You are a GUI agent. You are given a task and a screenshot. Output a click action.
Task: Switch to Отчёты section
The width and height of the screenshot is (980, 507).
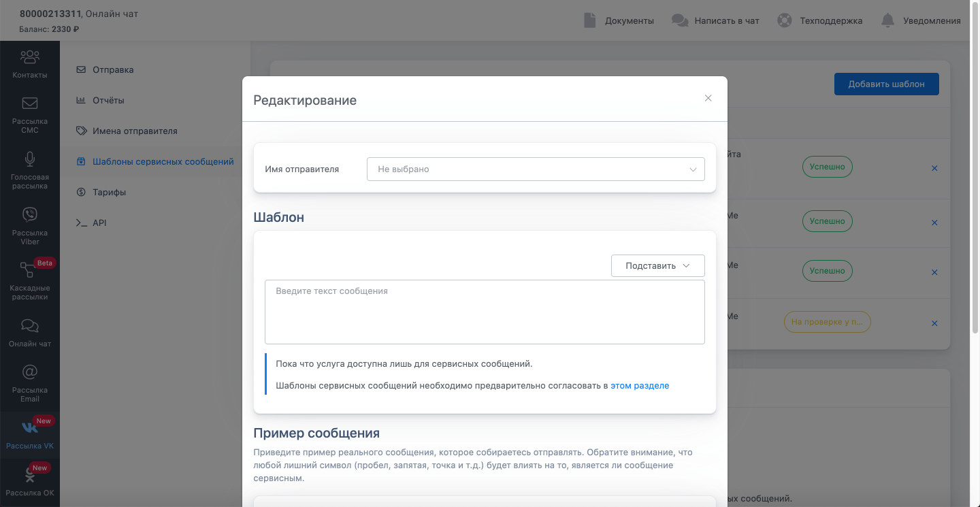coord(108,100)
